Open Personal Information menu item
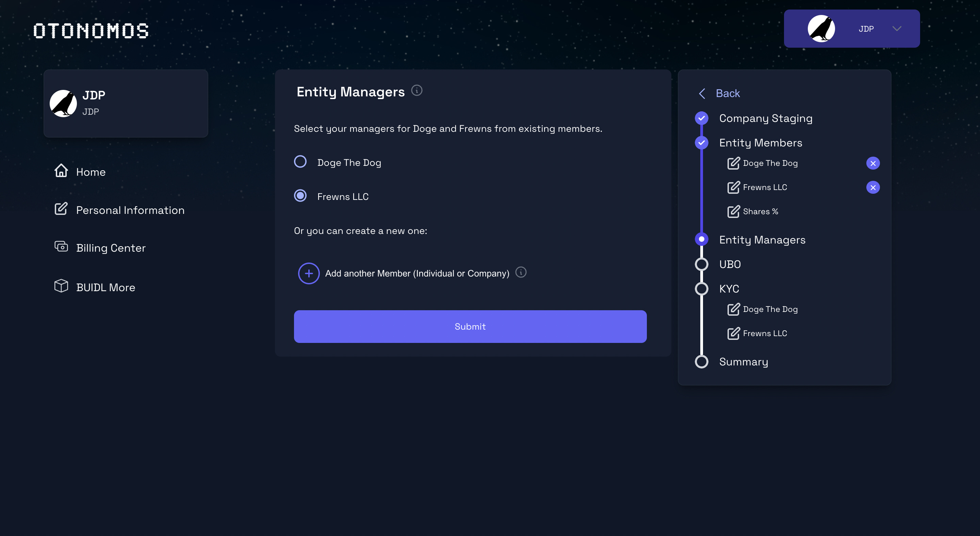Viewport: 980px width, 536px height. pos(130,210)
